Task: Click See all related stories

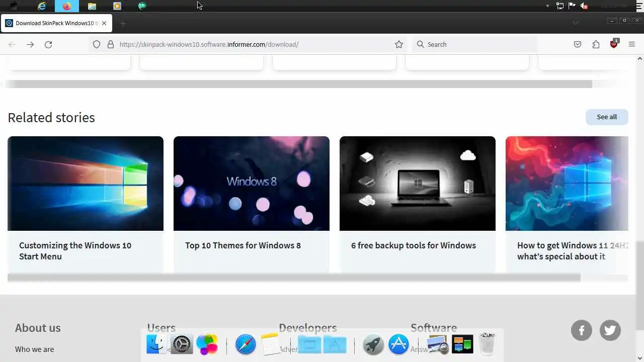Action: click(x=607, y=117)
